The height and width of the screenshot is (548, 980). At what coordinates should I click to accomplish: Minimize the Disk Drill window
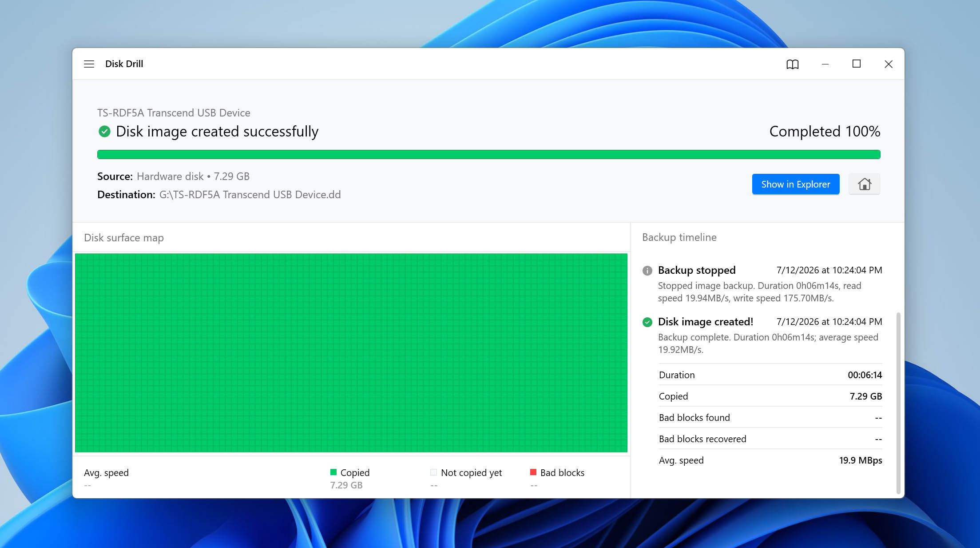click(x=825, y=64)
